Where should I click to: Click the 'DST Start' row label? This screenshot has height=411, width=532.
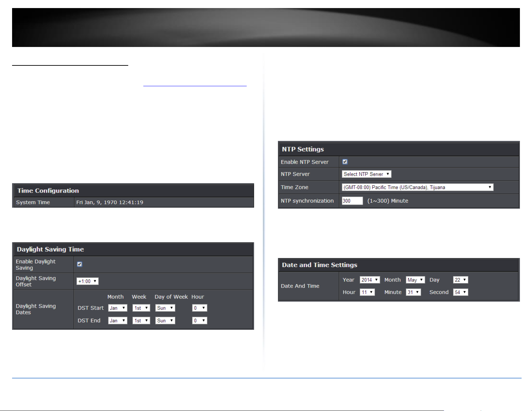click(91, 308)
